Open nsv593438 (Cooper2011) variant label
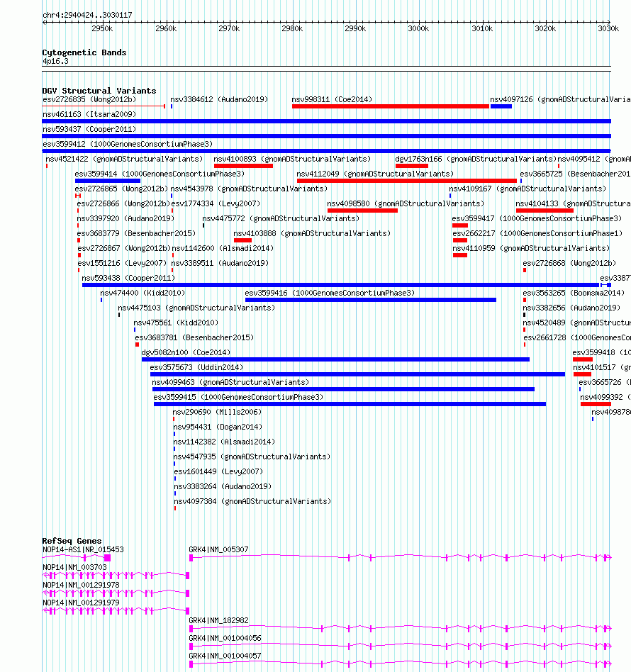631x672 pixels. click(128, 278)
